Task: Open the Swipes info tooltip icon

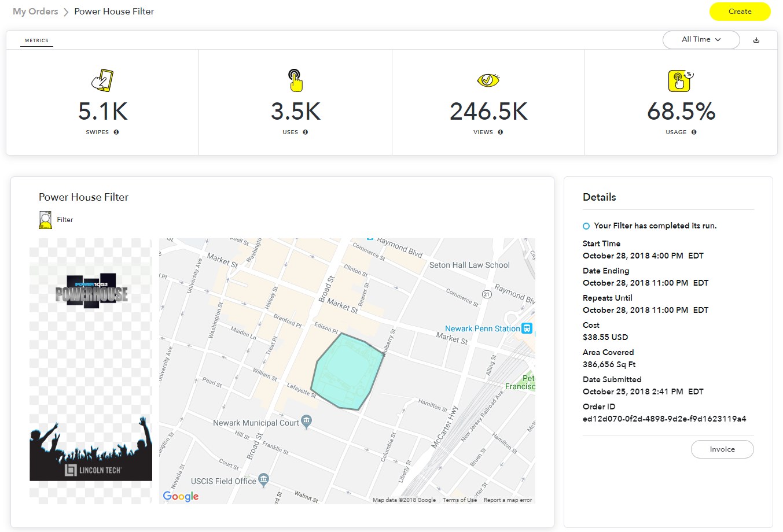Action: click(116, 132)
